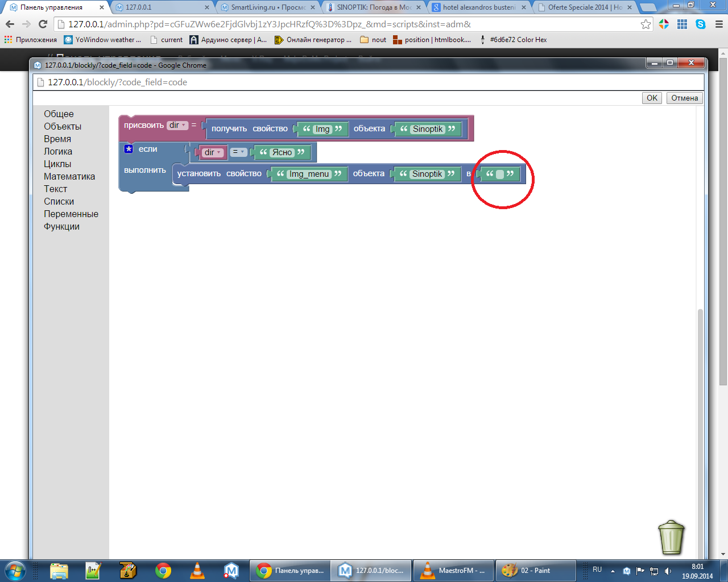
Task: Open the dir variable dropdown in если condition
Action: (213, 152)
